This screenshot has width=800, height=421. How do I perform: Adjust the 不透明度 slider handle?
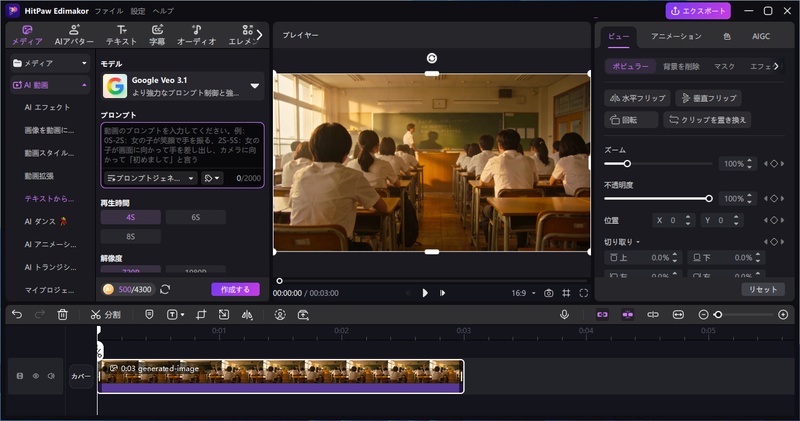click(x=709, y=199)
